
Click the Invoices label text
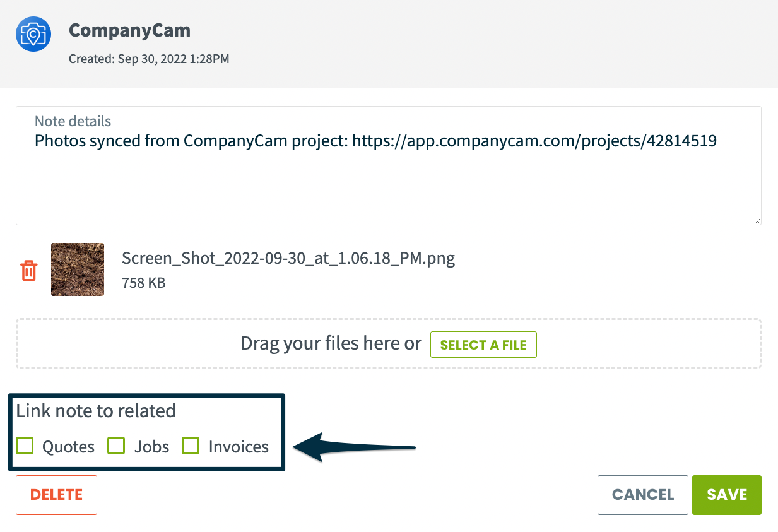(x=239, y=447)
